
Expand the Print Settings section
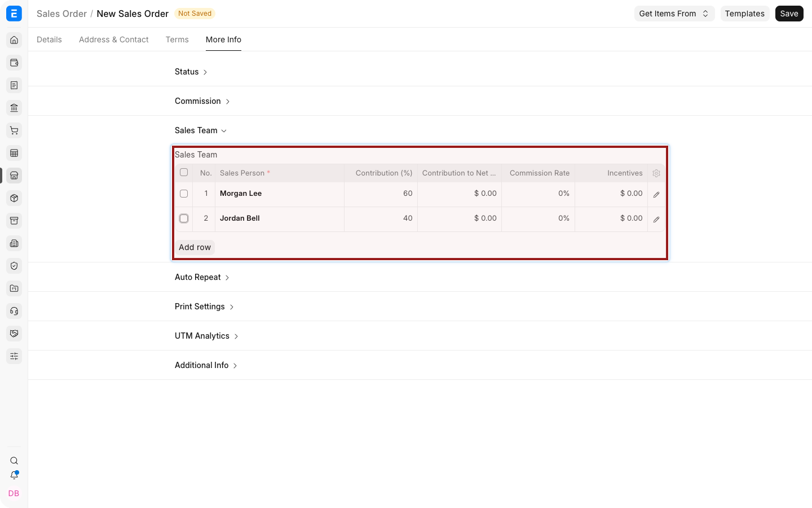pyautogui.click(x=204, y=306)
